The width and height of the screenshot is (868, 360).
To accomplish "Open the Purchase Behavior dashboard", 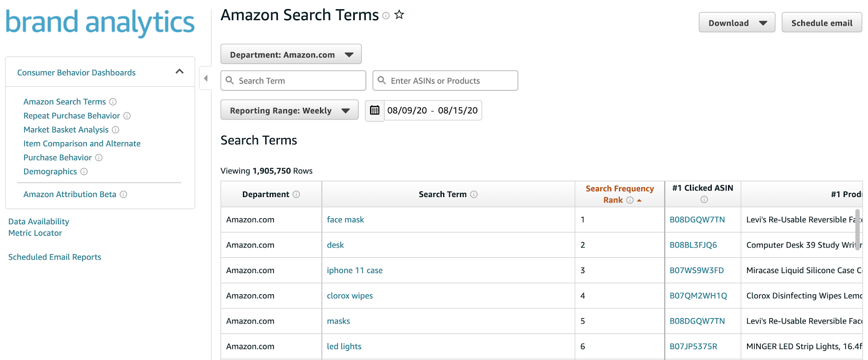I will [58, 157].
